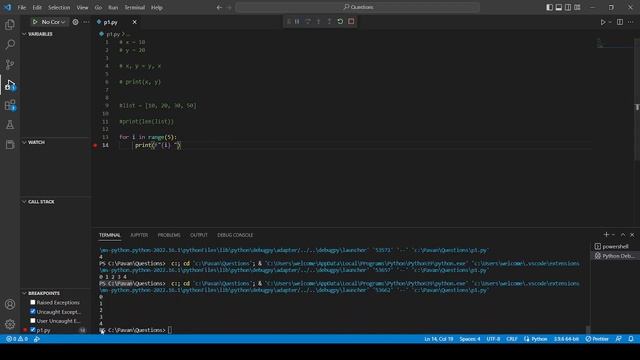The image size is (640, 360).
Task: Toggle bottom panel layout icon
Action: pos(559,7)
